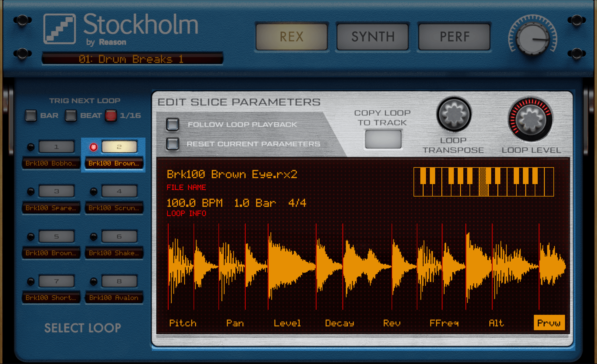The height and width of the screenshot is (364, 597).
Task: Toggle the BEAT trig next loop button
Action: click(71, 116)
